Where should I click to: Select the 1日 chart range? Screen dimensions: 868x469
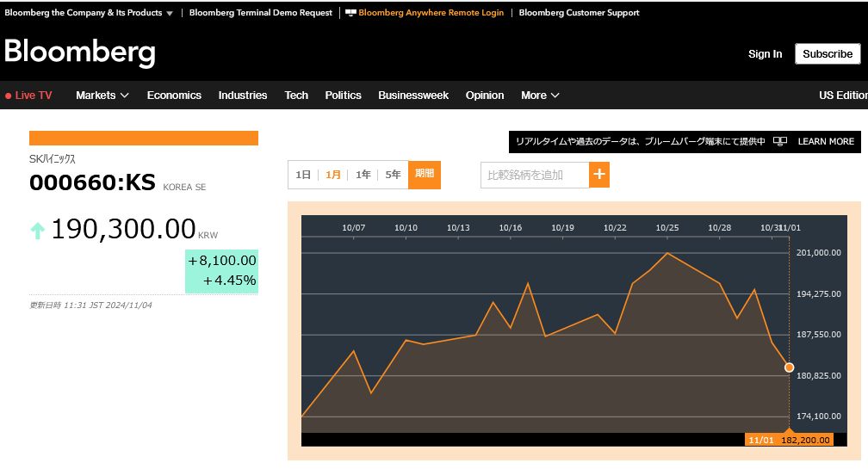pos(303,175)
